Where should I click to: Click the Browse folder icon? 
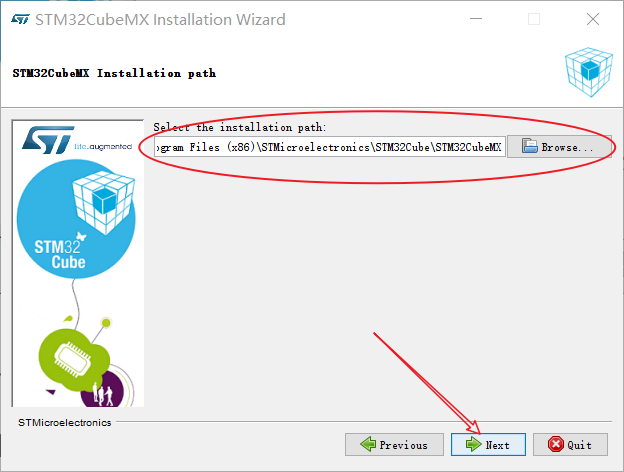(530, 146)
